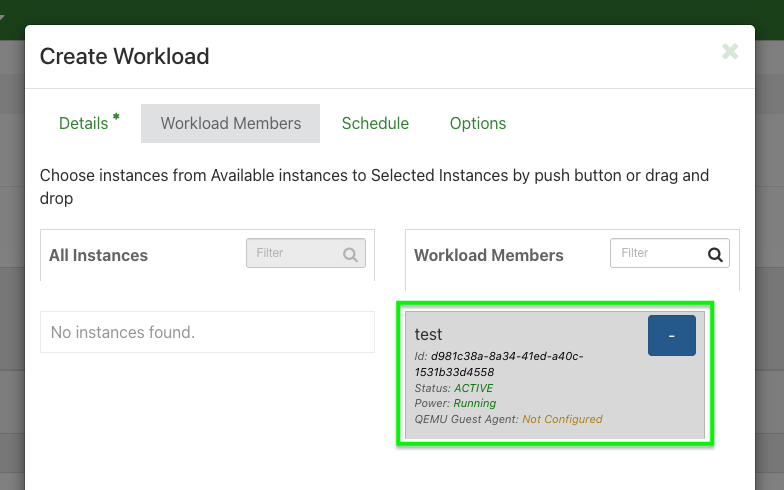
Task: Click the 'ACTIVE' status value
Action: (474, 388)
